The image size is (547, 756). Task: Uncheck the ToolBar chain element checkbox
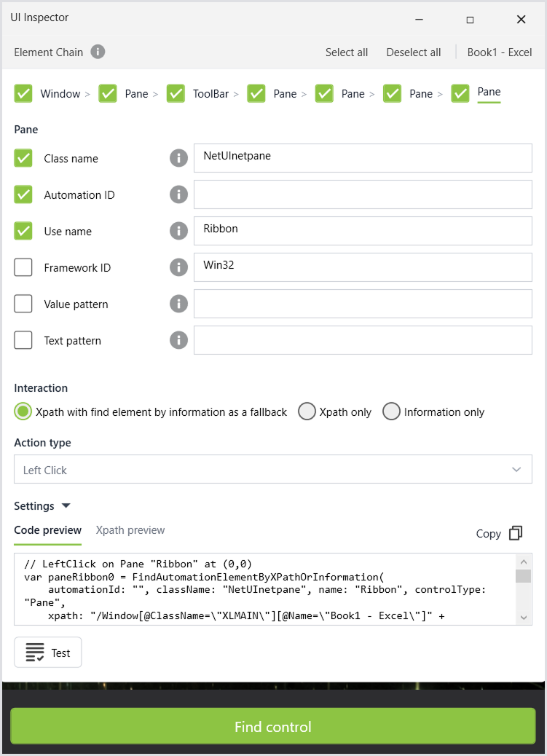tap(176, 93)
